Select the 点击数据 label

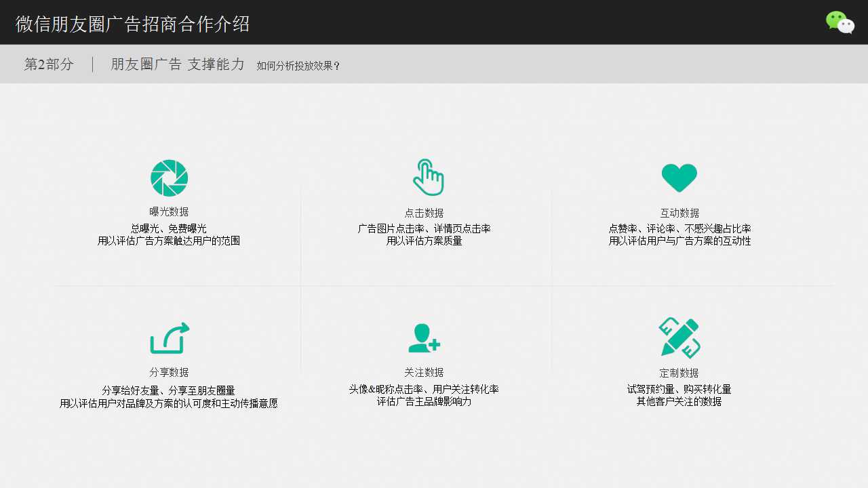[425, 212]
